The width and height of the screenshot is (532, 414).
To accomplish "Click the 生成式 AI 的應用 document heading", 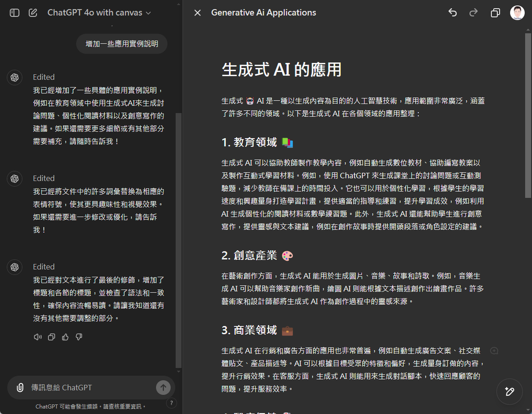I will (x=282, y=70).
